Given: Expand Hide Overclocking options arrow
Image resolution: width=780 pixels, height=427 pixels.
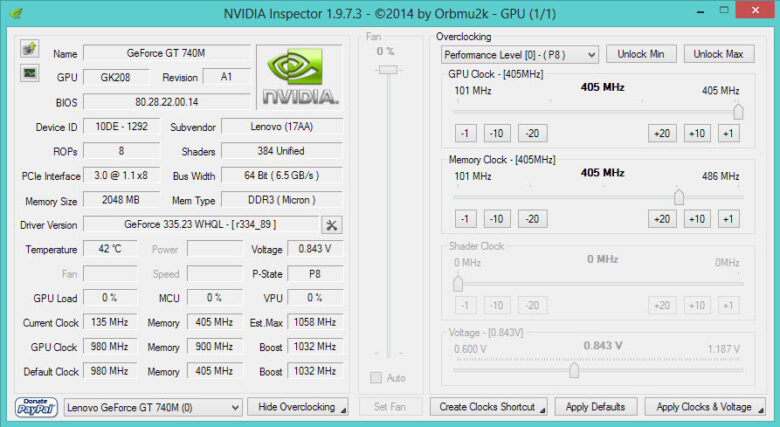Looking at the screenshot, I should coord(343,411).
